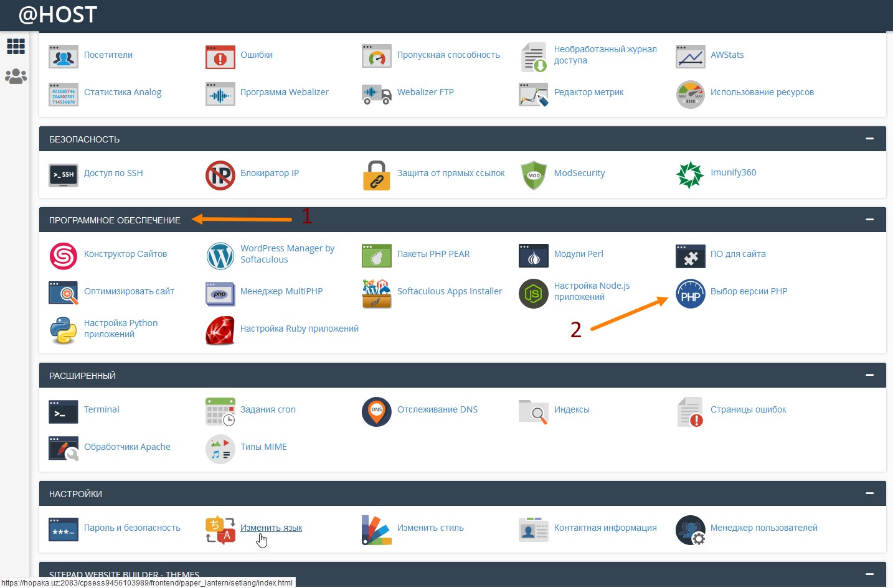Open the Модули Perl icon
893x588 pixels.
(x=534, y=256)
